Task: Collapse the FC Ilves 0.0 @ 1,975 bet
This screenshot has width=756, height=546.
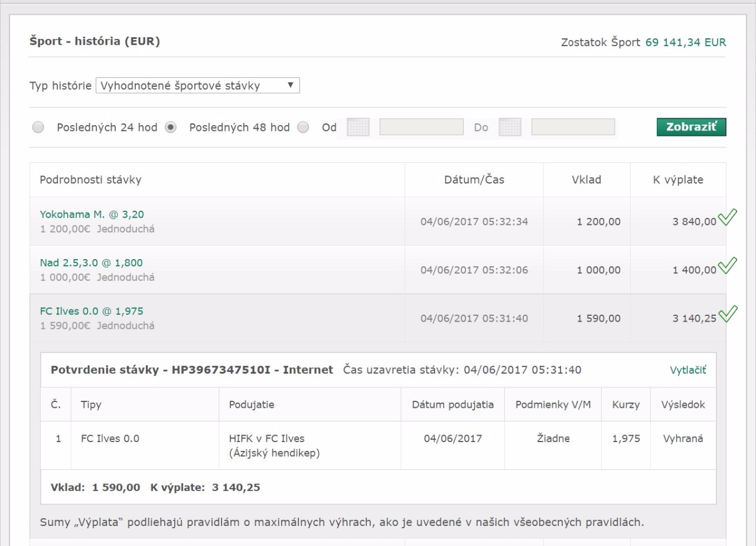Action: (92, 311)
